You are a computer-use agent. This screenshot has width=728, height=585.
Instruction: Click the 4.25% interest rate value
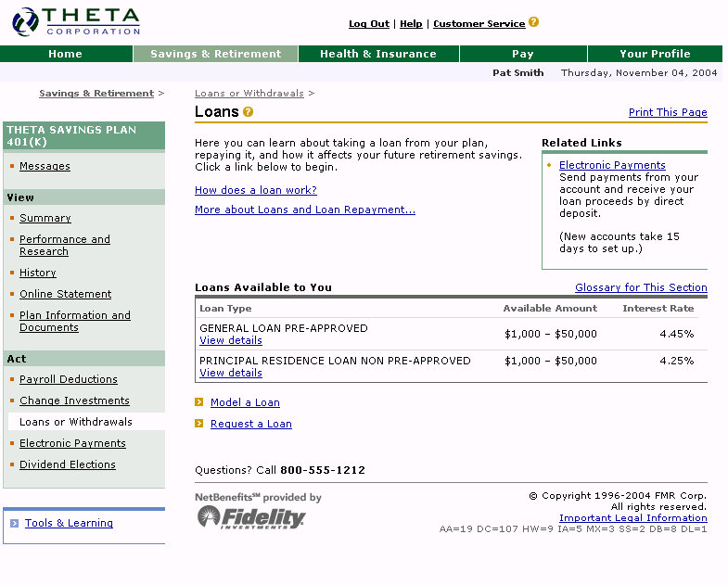pos(677,361)
